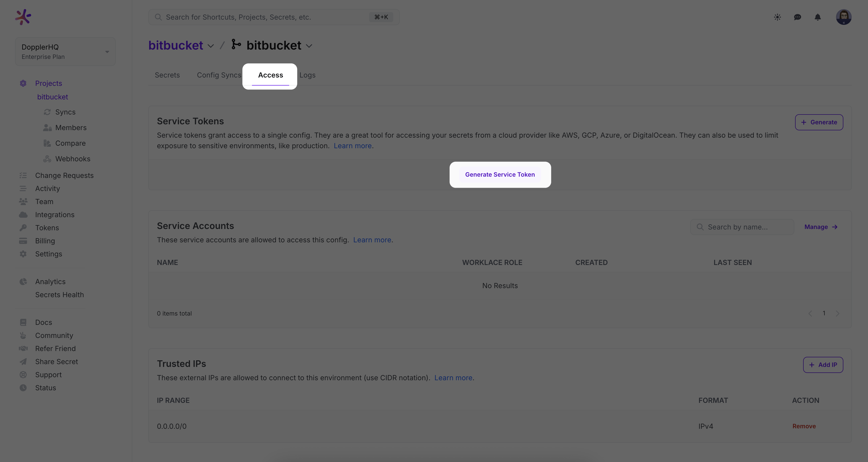Click the branch icon beside the config name

[x=236, y=44]
